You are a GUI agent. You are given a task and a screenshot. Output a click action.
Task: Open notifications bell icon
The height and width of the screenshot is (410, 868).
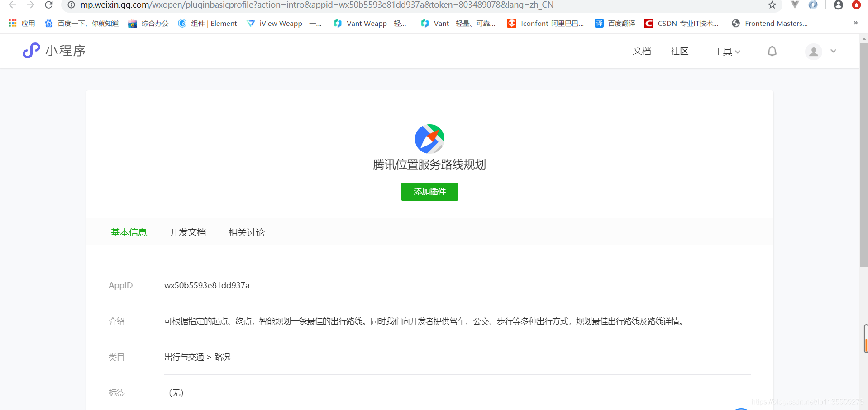[772, 51]
